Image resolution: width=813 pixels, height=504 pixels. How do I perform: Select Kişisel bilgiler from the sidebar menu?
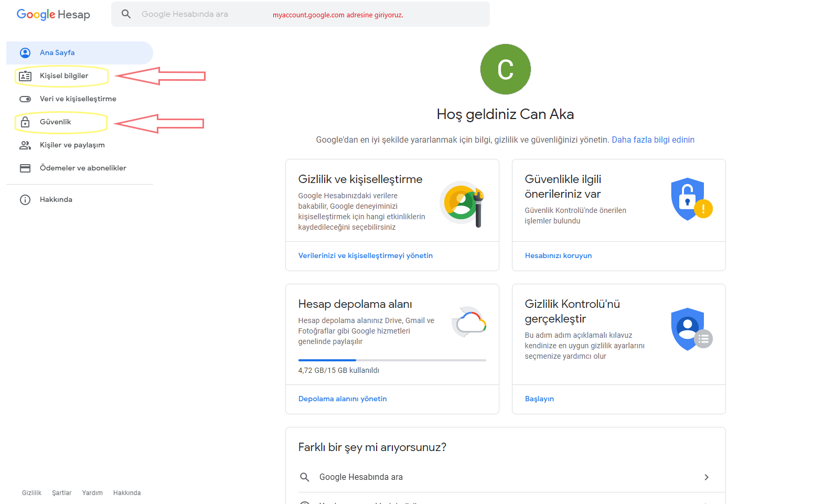tap(65, 76)
